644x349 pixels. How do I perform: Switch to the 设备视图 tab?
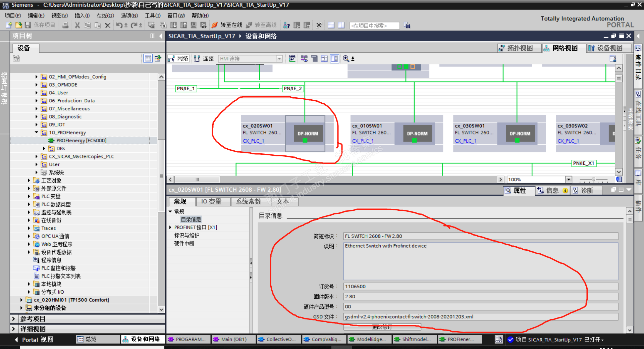(609, 48)
